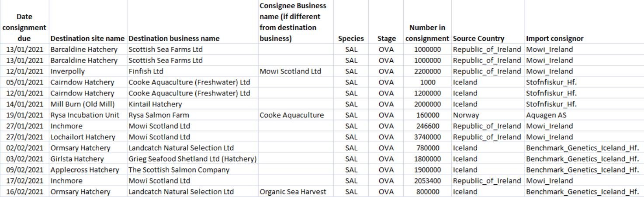Screen dimensions: 644x197
Task: Select the cell with quantity 246600
Action: [427, 126]
